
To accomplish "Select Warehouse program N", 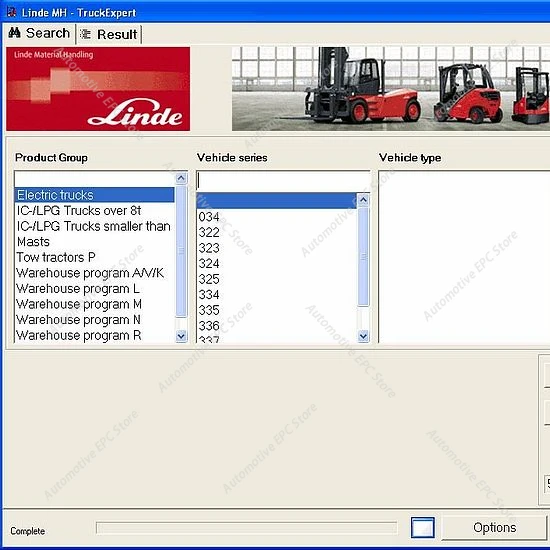I will pyautogui.click(x=94, y=320).
